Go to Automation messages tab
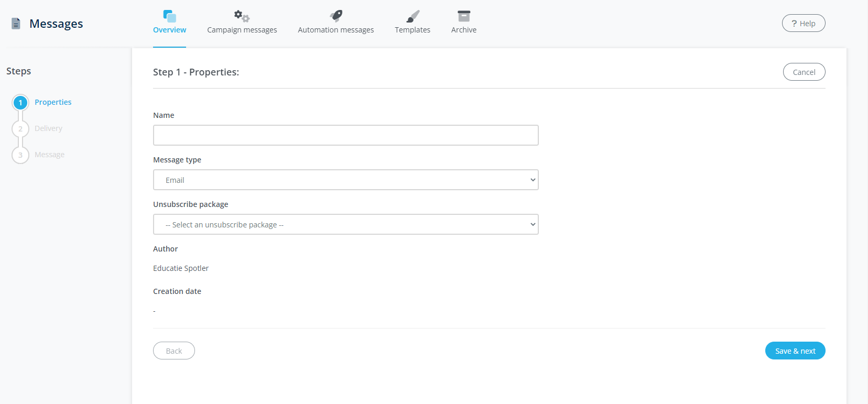 pyautogui.click(x=336, y=30)
